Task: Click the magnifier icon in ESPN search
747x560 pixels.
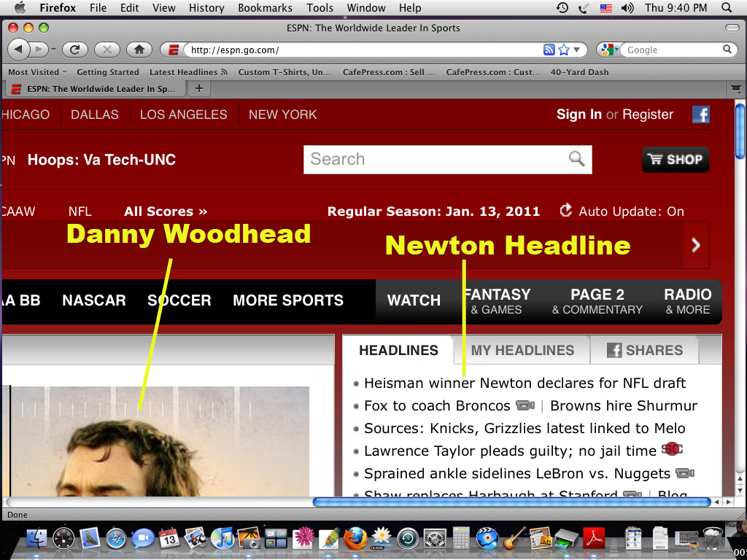Action: coord(576,159)
